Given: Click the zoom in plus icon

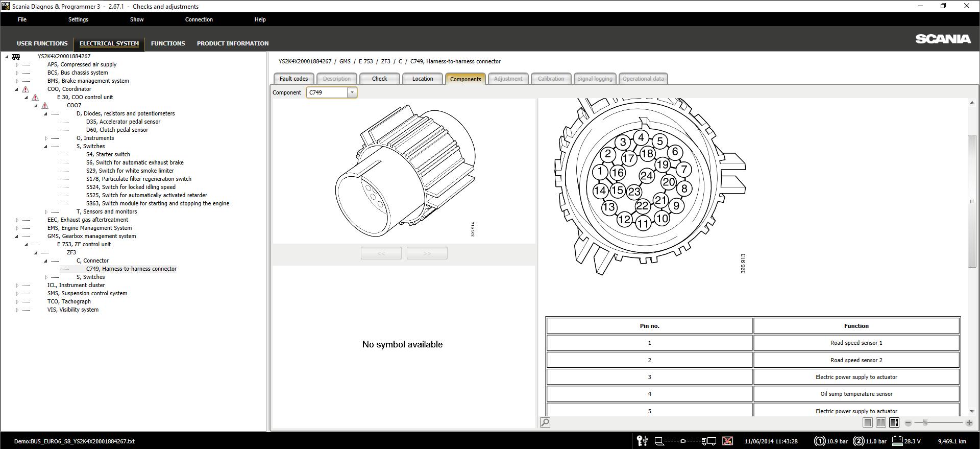Looking at the screenshot, I should click(969, 422).
